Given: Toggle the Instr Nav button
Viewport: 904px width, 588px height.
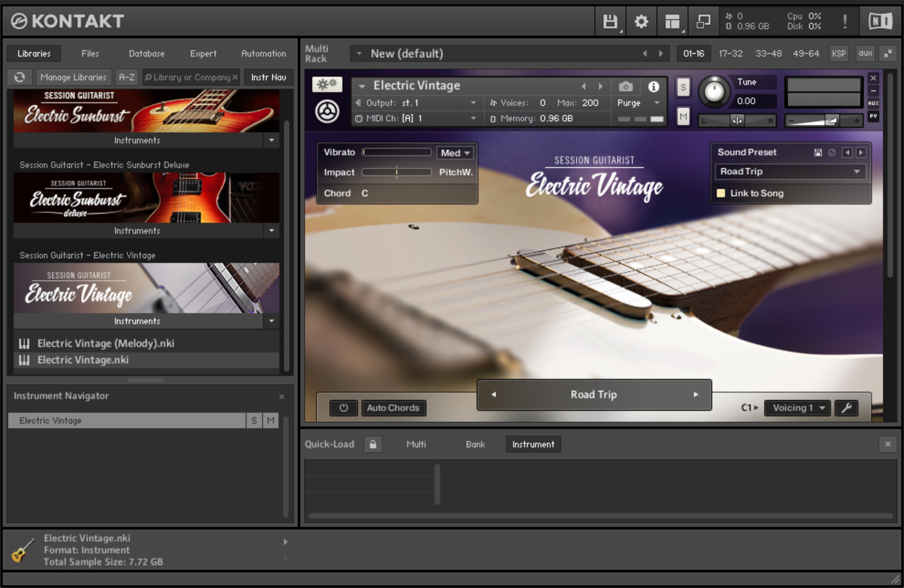Looking at the screenshot, I should [x=268, y=77].
